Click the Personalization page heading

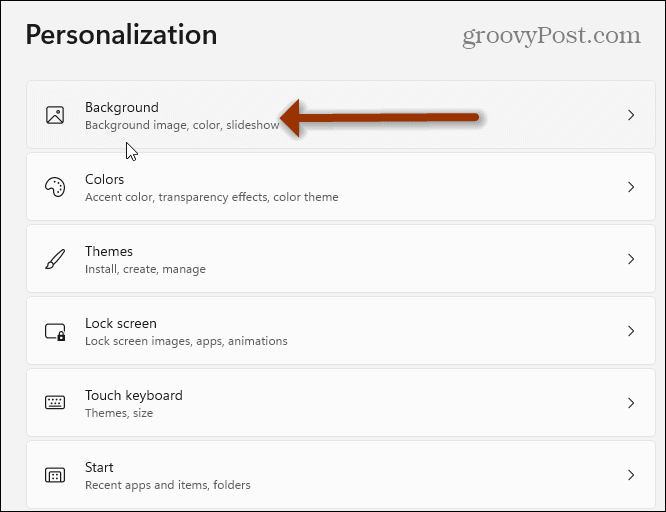coord(121,35)
